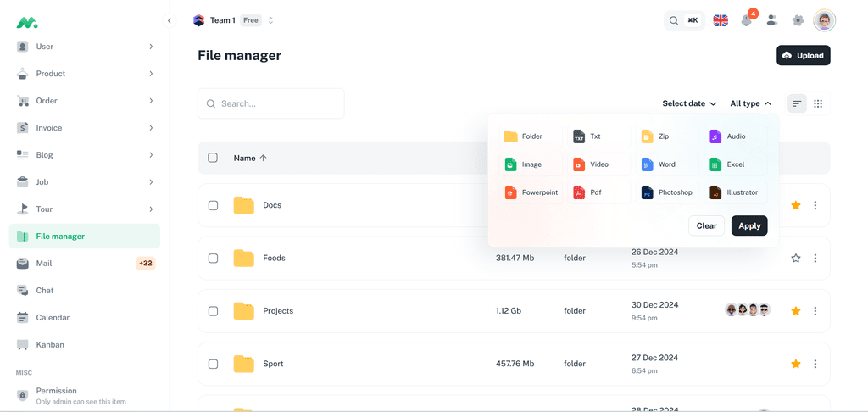Viewport: 868px width, 412px height.
Task: Open the contacts people icon
Action: point(771,20)
